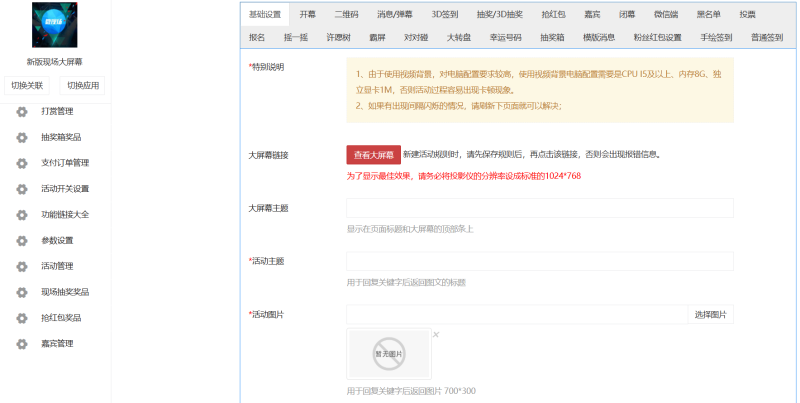Go to the 消息/弹幕 tab
Screen dimensions: 800x403
click(x=395, y=14)
